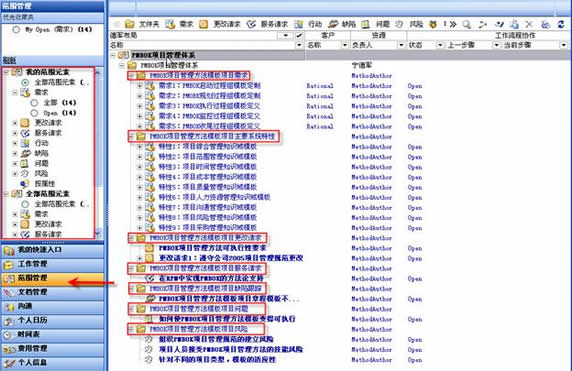Open the 负责人 column filter dropdown
This screenshot has height=371, width=572.
(401, 45)
